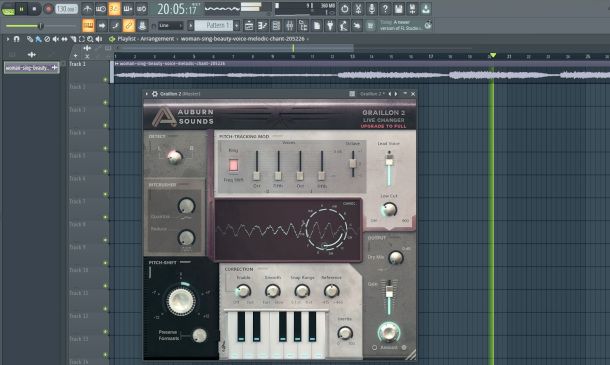Adjust the Octave fader

pyautogui.click(x=353, y=162)
